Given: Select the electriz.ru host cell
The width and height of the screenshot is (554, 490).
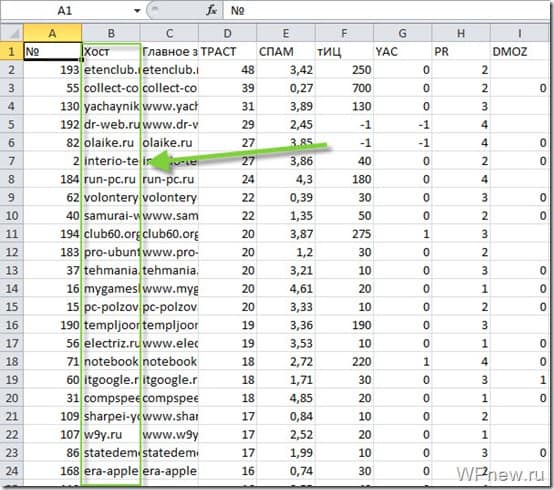Looking at the screenshot, I should (111, 343).
